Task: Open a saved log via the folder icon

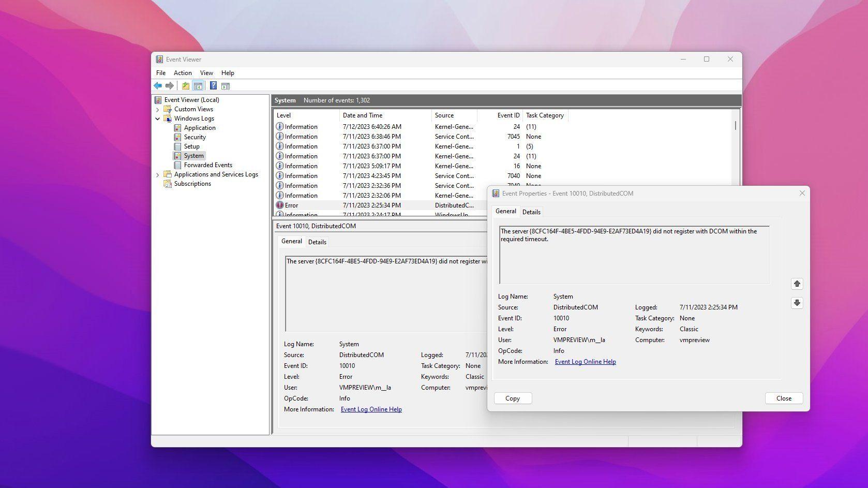Action: pos(185,85)
